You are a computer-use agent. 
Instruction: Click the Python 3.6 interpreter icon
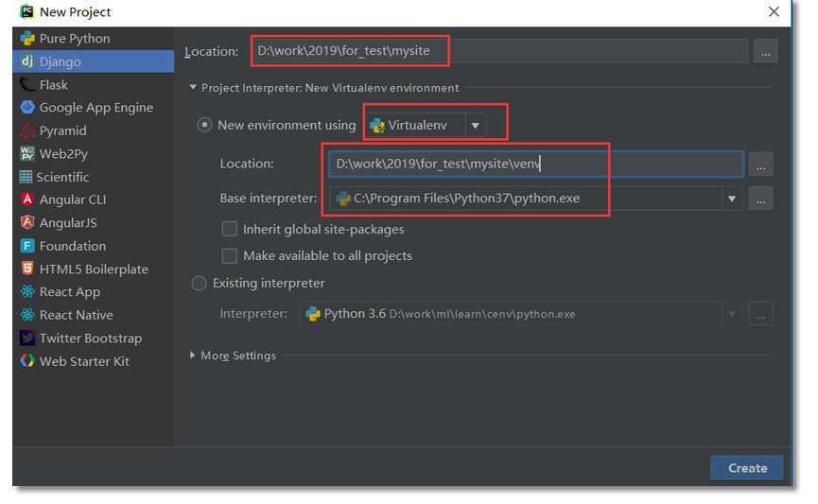312,314
